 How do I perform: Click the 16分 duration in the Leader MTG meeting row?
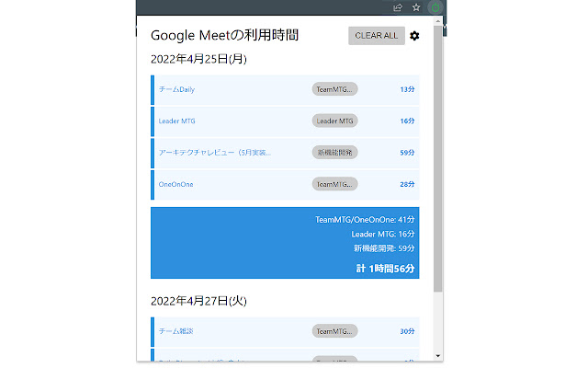[407, 121]
